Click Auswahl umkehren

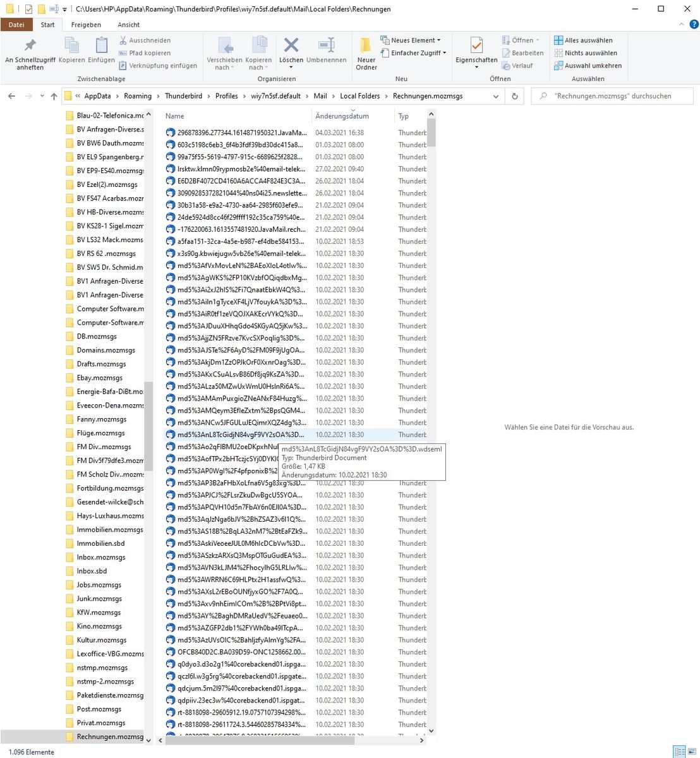[588, 66]
